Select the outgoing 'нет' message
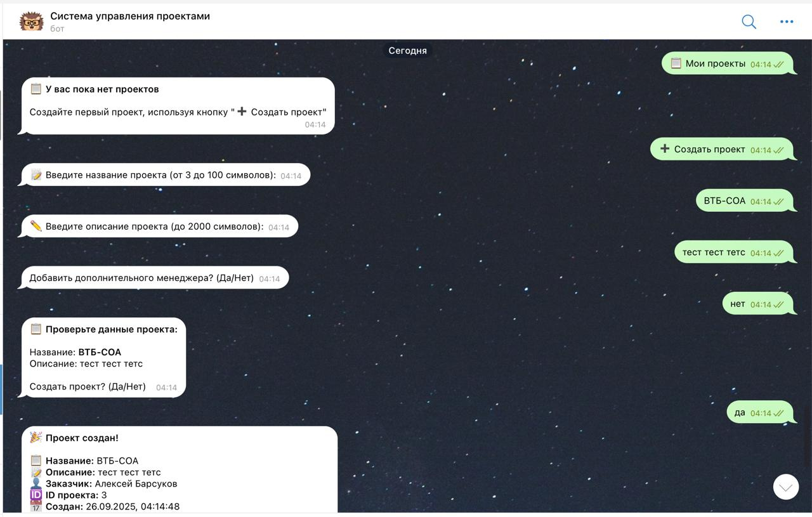Viewport: 812px width, 517px height. click(x=758, y=304)
